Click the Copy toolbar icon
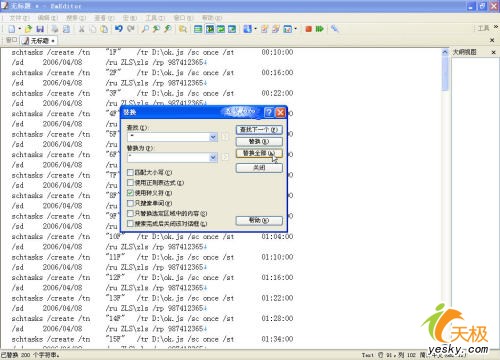The width and height of the screenshot is (500, 360). coord(93,29)
